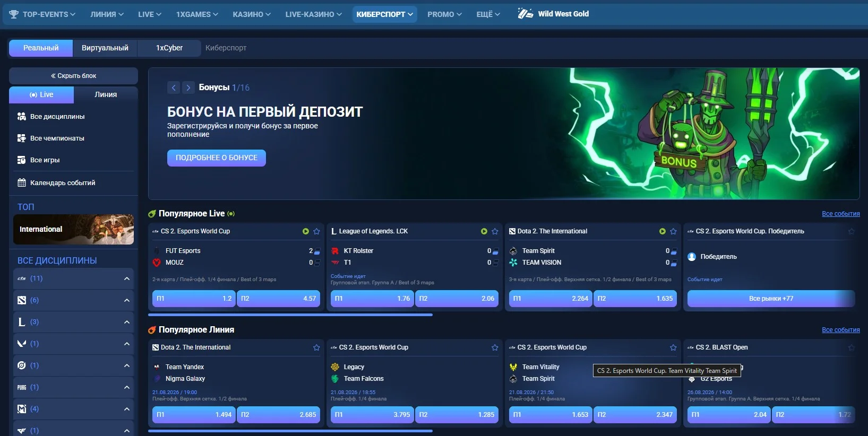The width and height of the screenshot is (868, 436).
Task: Collapse the CS2 (11) discipline list
Action: click(x=127, y=278)
